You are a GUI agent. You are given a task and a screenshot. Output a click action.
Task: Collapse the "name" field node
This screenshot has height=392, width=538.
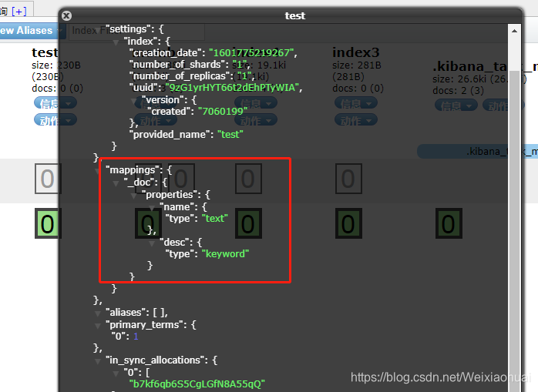click(x=152, y=208)
